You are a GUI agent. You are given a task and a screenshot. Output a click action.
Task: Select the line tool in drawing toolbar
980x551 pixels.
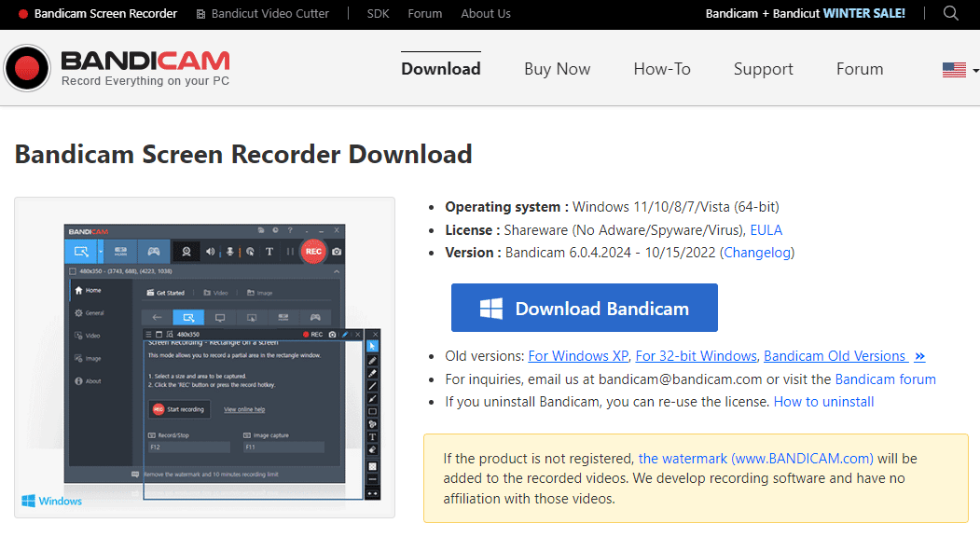coord(372,385)
